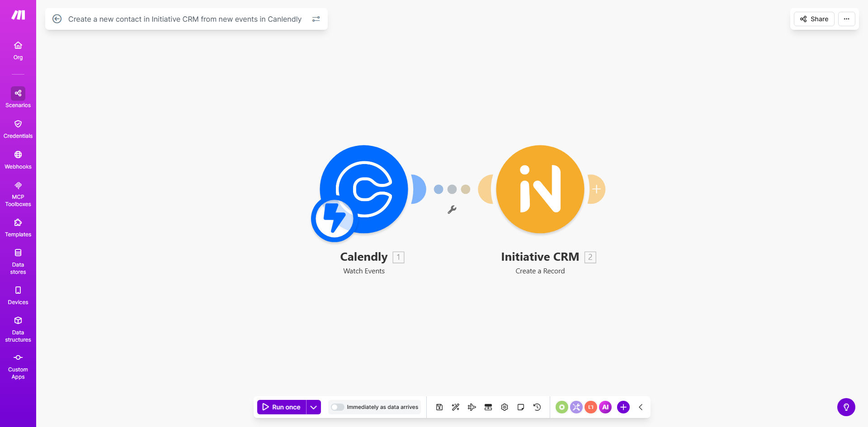Screen dimensions: 868x427
Task: Open Data structures
Action: pos(18,329)
